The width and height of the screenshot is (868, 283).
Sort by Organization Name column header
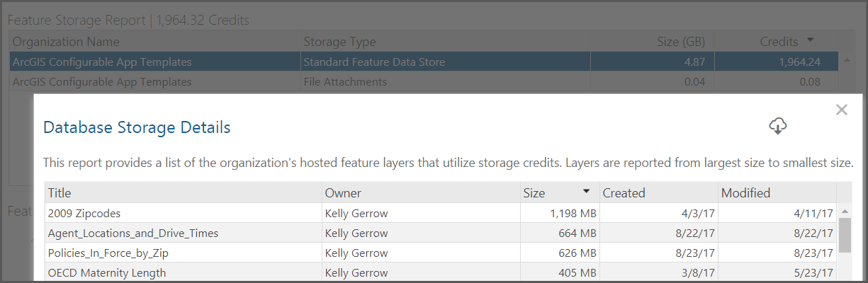tap(154, 42)
